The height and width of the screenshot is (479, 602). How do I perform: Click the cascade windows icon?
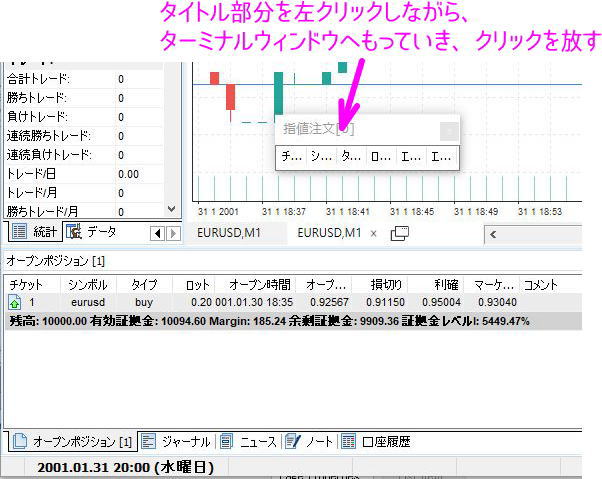coord(400,233)
